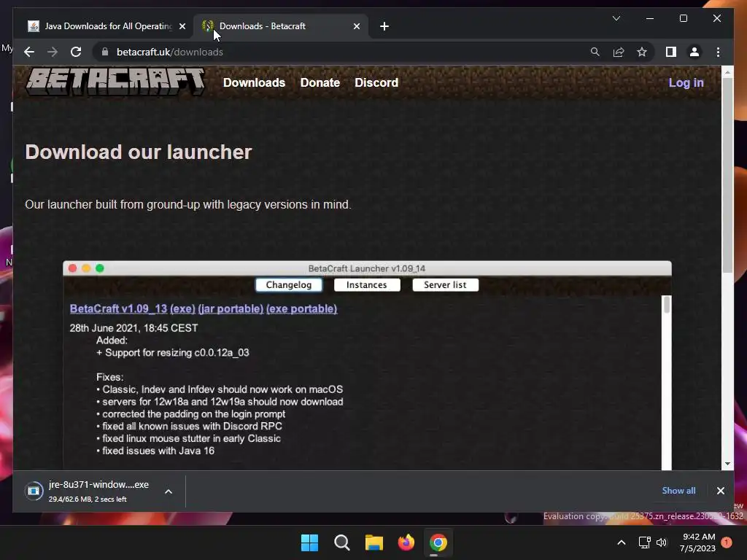Image resolution: width=747 pixels, height=560 pixels.
Task: Click the Log in link
Action: [686, 83]
